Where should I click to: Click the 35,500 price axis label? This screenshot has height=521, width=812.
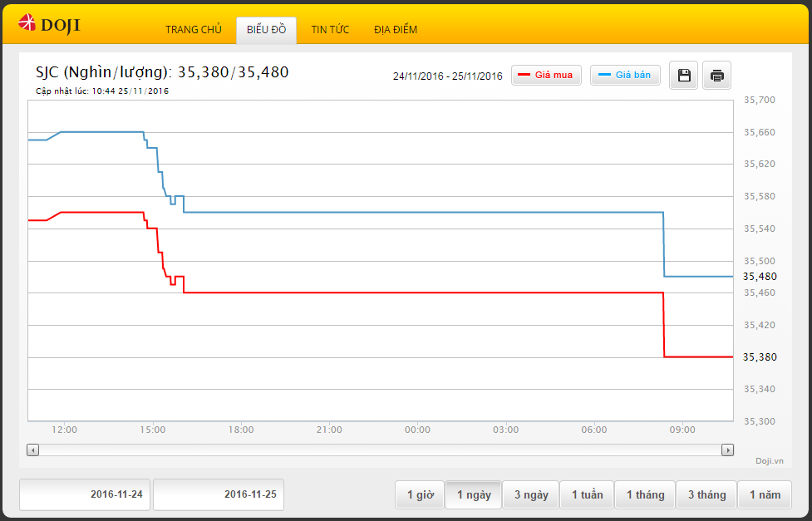[x=760, y=262]
